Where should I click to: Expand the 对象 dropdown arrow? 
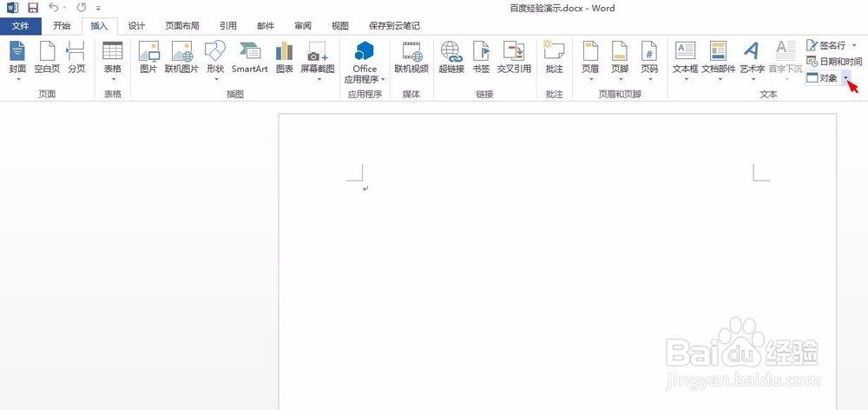[x=845, y=78]
